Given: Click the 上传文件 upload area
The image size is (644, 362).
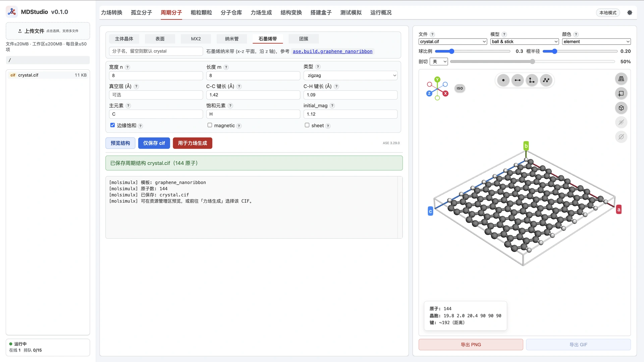Looking at the screenshot, I should [x=48, y=31].
